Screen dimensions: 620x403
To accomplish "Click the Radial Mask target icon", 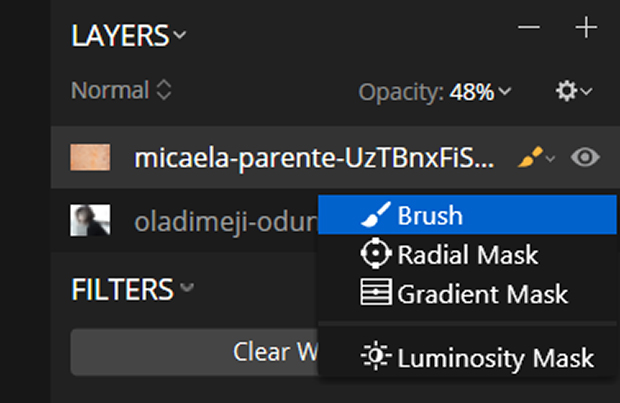I will coord(376,254).
